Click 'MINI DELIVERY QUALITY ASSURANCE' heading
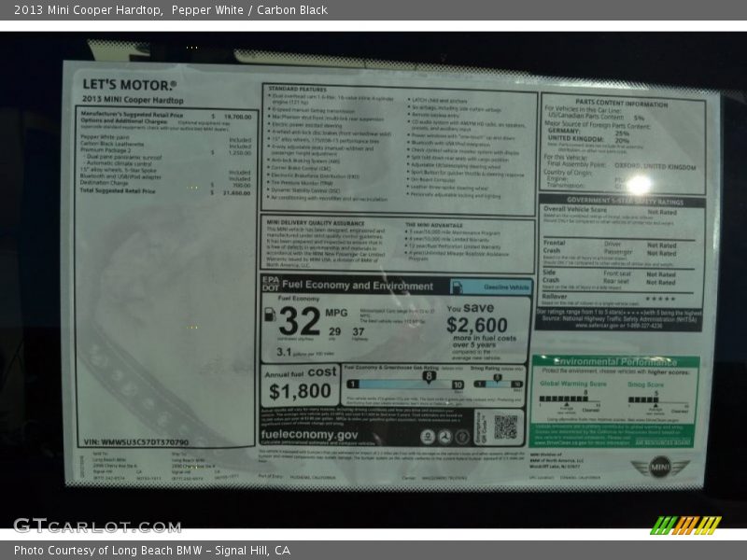Screen dimensions: 747x560 [x=316, y=223]
